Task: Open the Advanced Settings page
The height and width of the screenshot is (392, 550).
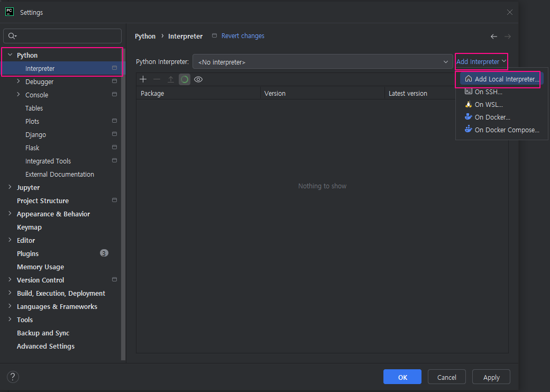Action: point(45,346)
